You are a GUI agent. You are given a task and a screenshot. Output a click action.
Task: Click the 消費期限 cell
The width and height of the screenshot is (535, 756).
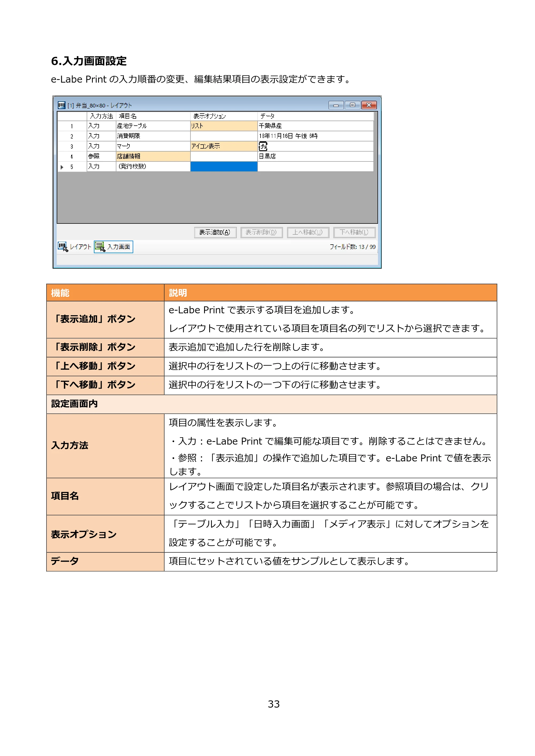(153, 136)
